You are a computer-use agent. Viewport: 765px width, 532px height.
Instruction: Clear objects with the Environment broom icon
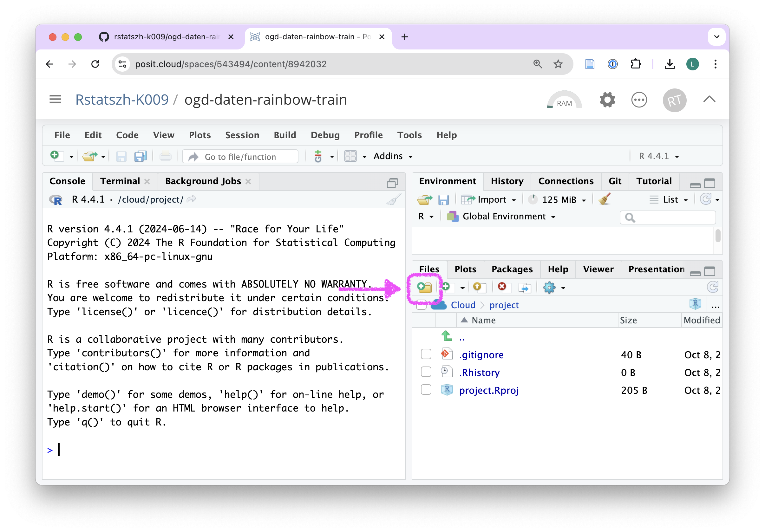(605, 199)
